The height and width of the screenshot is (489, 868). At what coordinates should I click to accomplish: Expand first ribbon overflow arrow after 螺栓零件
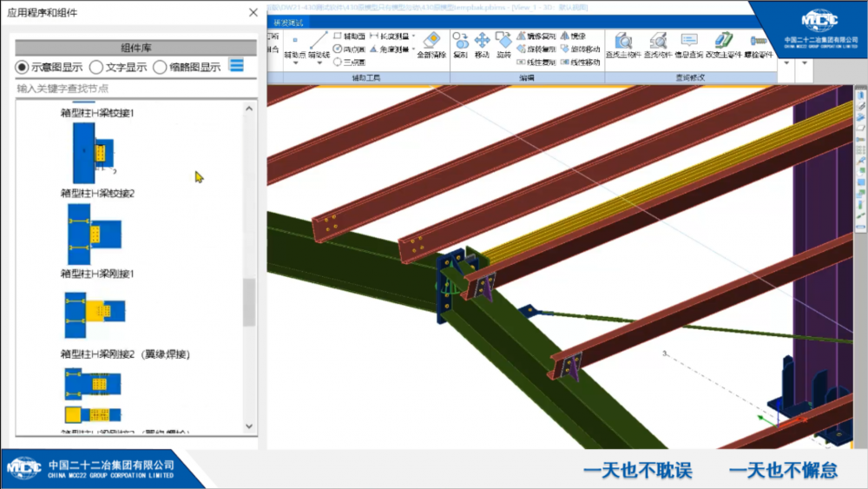click(x=786, y=63)
